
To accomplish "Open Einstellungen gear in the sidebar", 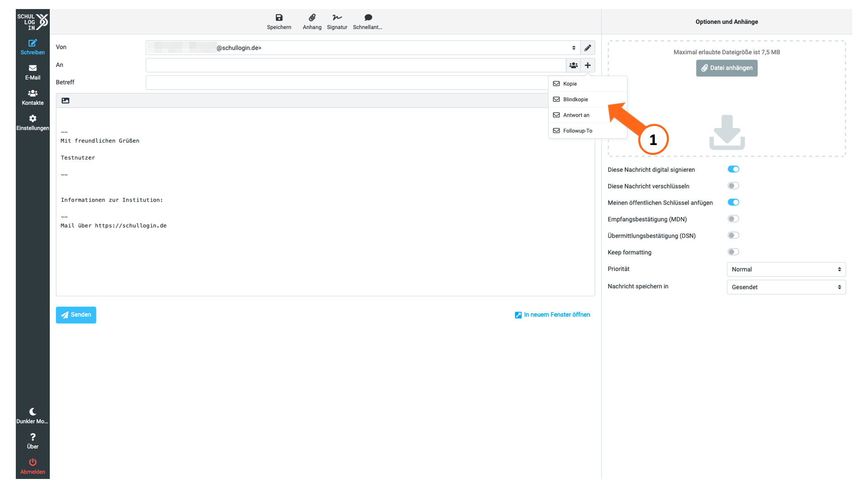I will pos(33,123).
